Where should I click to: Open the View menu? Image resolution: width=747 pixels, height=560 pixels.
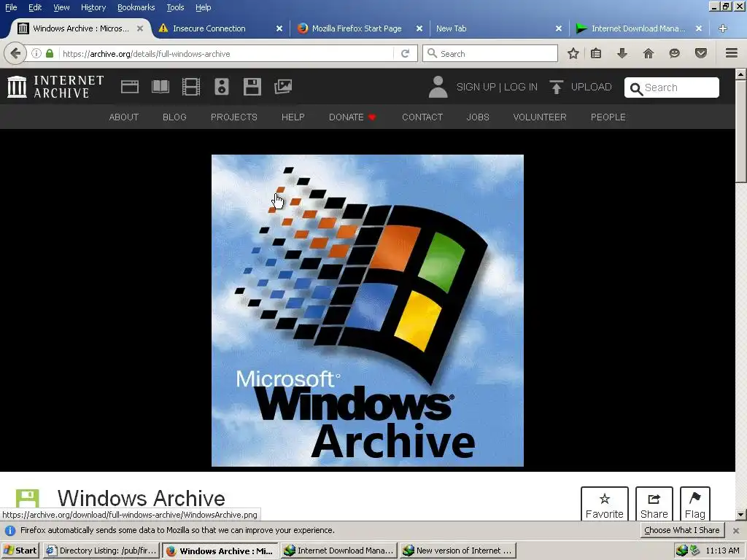point(61,7)
